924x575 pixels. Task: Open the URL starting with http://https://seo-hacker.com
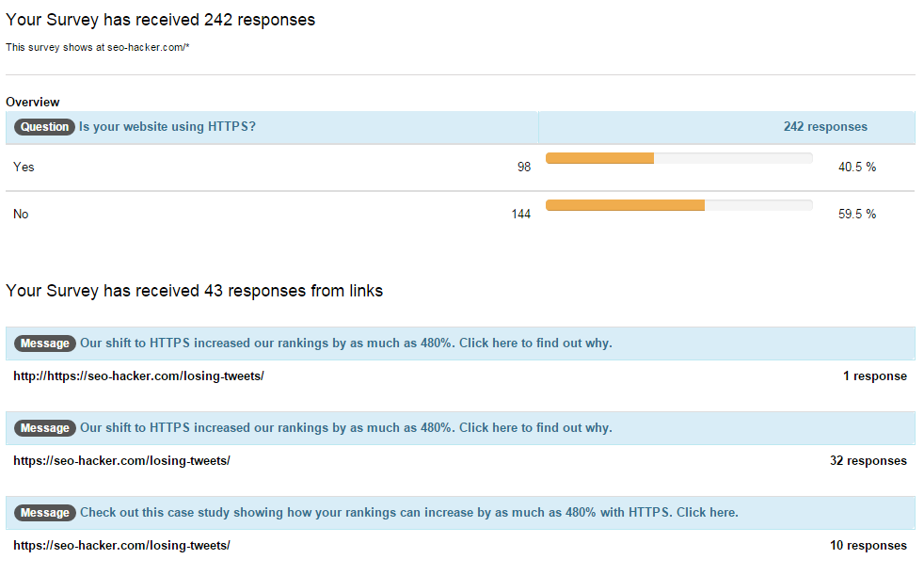click(x=138, y=375)
